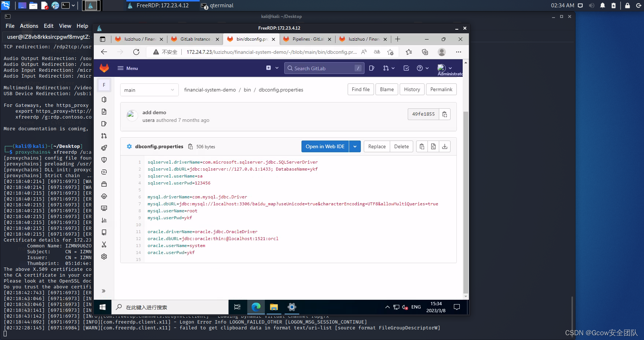The width and height of the screenshot is (644, 340).
Task: Open the Edit menu in qterminal
Action: pos(48,26)
